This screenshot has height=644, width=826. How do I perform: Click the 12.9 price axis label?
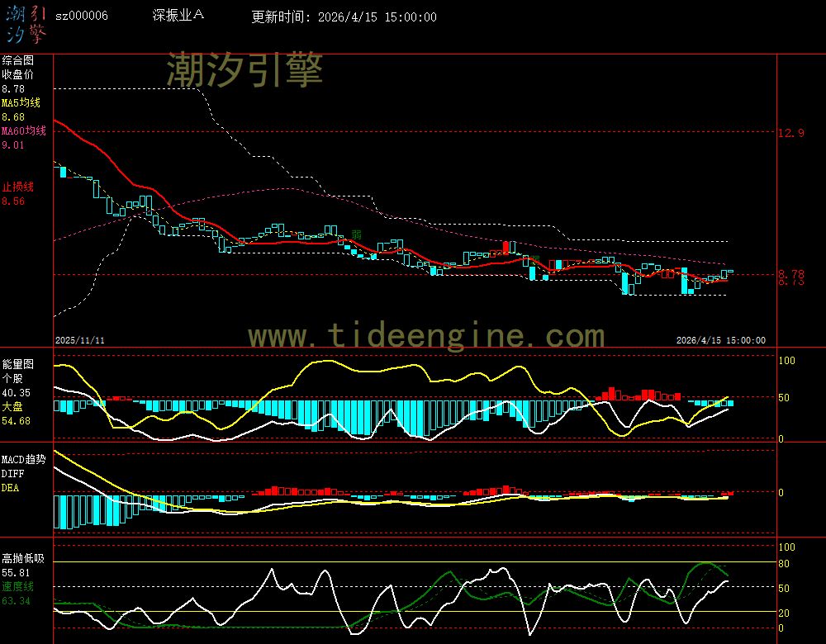pyautogui.click(x=791, y=133)
